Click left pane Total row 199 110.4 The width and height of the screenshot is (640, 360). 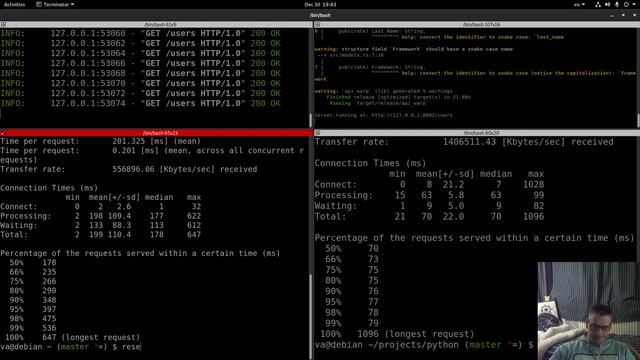click(x=100, y=235)
